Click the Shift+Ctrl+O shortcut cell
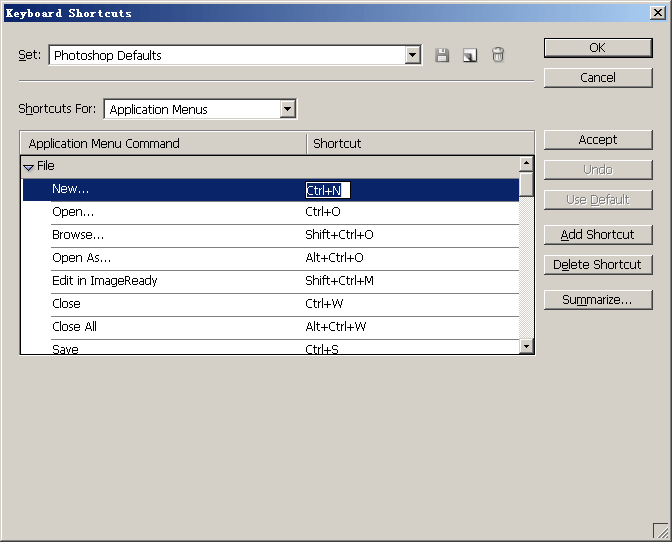The image size is (672, 542). [339, 235]
